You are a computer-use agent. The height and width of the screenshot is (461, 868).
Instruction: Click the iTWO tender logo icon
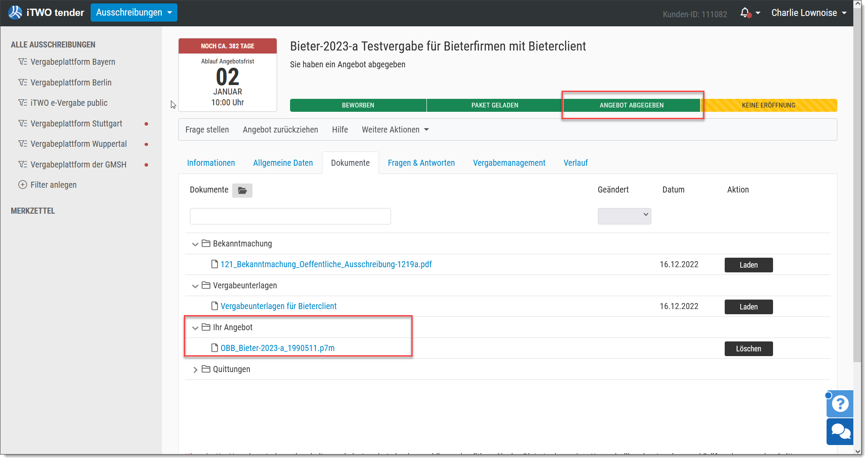point(15,13)
